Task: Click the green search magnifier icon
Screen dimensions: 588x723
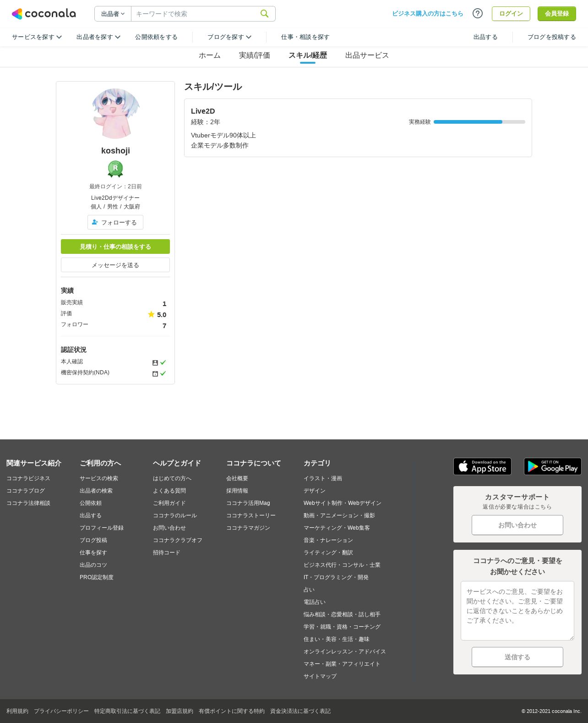Action: (x=264, y=14)
